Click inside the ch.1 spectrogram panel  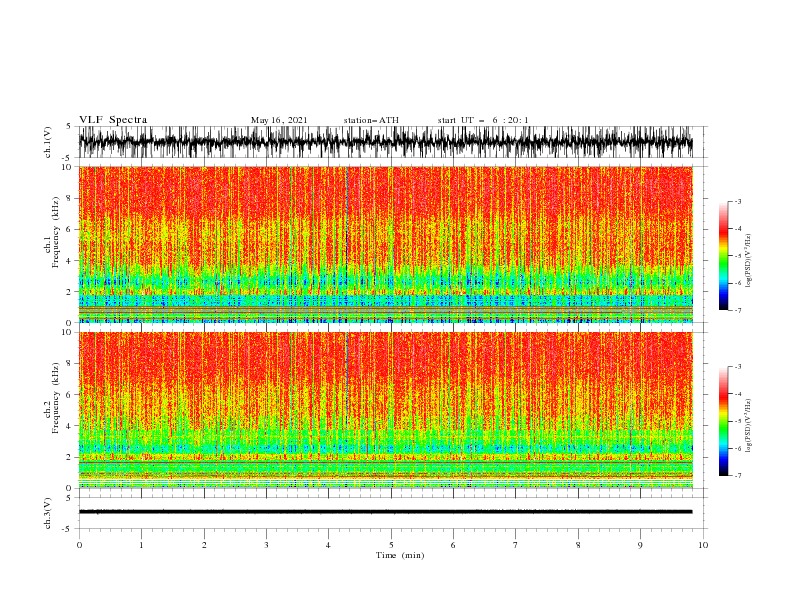385,244
